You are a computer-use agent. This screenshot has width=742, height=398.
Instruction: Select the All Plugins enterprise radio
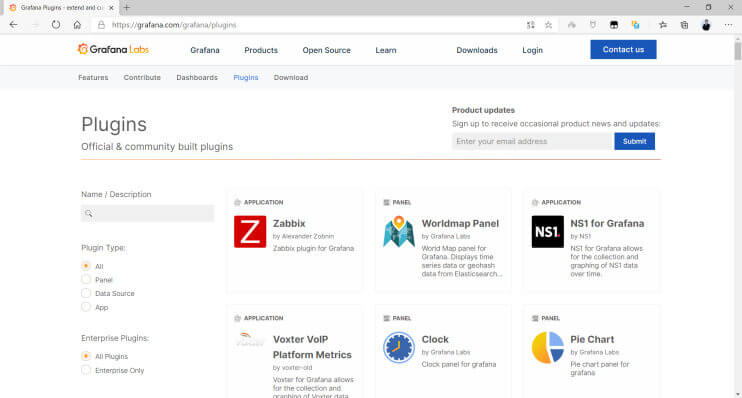(86, 356)
